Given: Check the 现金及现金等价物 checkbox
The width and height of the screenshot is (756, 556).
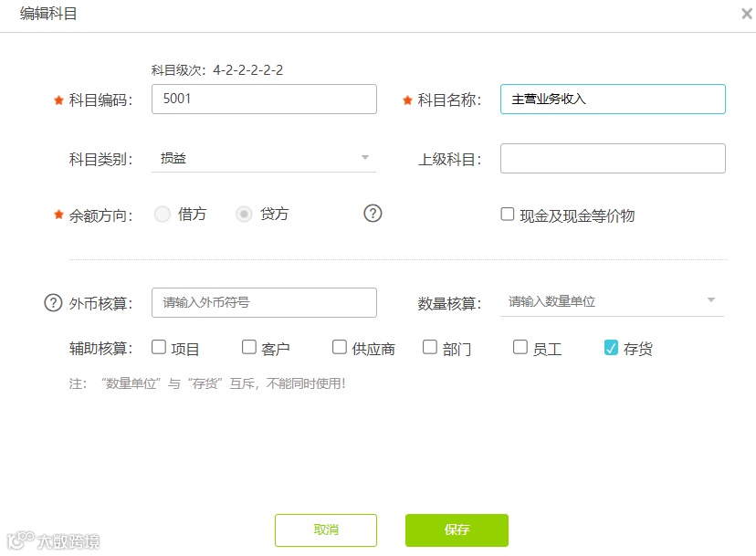Looking at the screenshot, I should click(x=508, y=215).
